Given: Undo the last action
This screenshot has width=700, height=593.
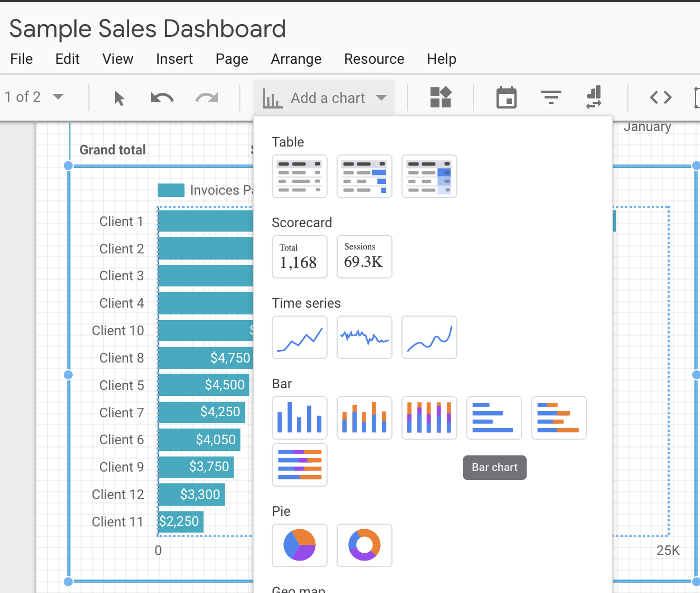Looking at the screenshot, I should pyautogui.click(x=162, y=97).
